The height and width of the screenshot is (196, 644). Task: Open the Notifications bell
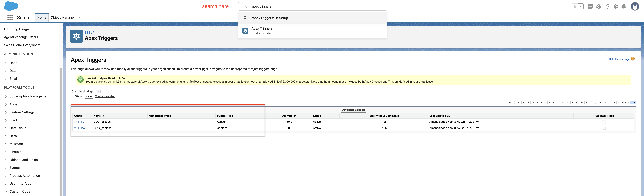[x=624, y=7]
